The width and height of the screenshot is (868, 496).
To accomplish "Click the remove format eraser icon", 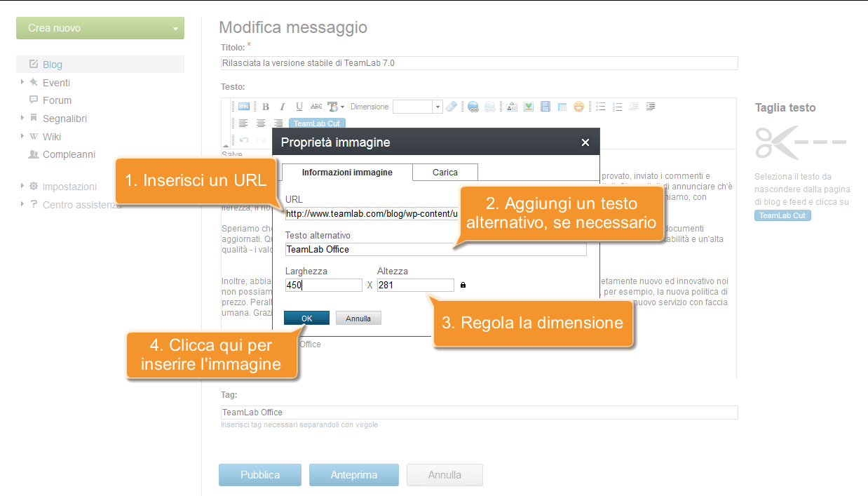I will pyautogui.click(x=452, y=107).
